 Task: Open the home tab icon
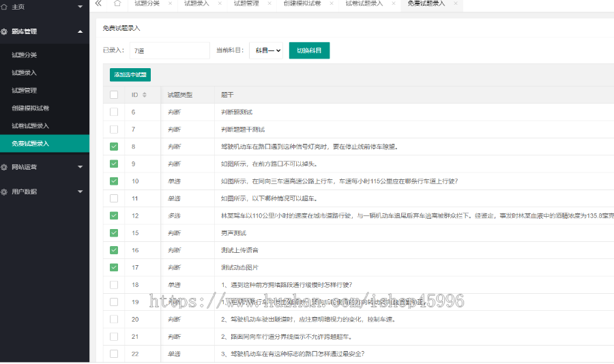117,3
